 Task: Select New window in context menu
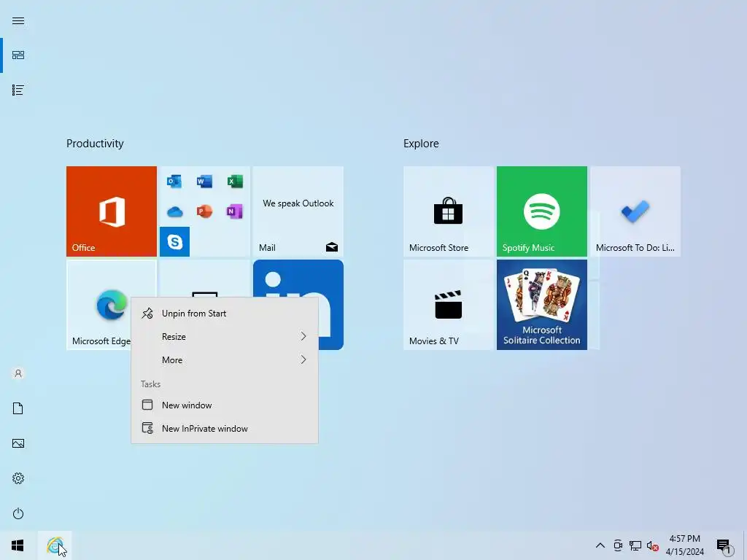coord(225,405)
